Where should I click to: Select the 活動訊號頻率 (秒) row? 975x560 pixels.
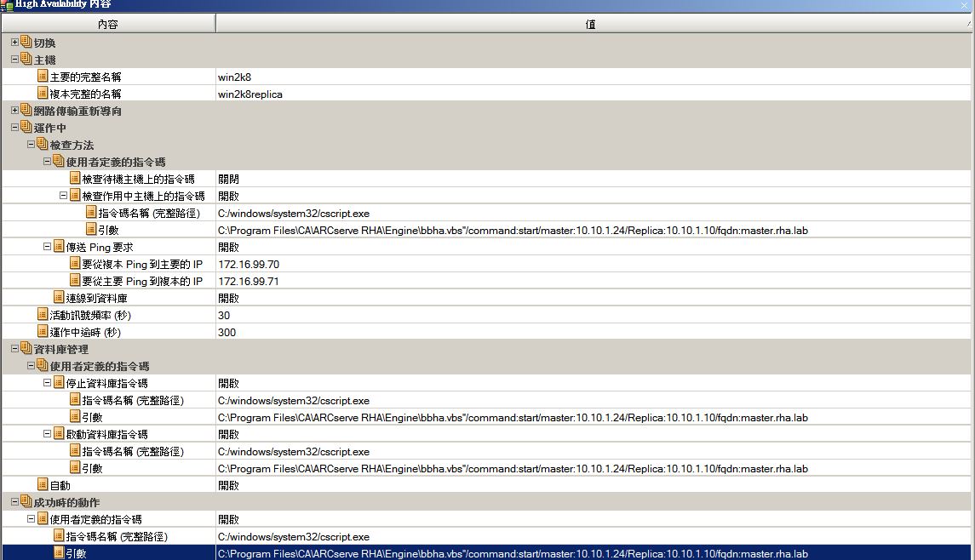point(90,315)
